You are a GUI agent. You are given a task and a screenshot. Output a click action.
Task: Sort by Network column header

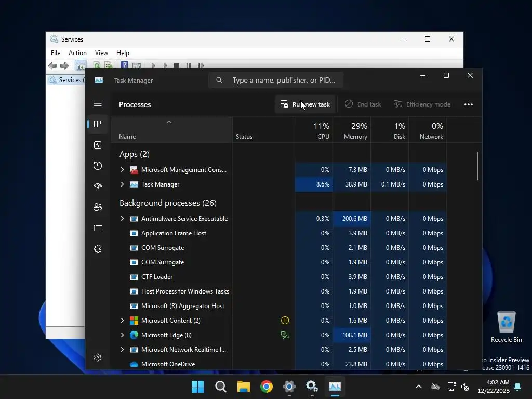428,130
